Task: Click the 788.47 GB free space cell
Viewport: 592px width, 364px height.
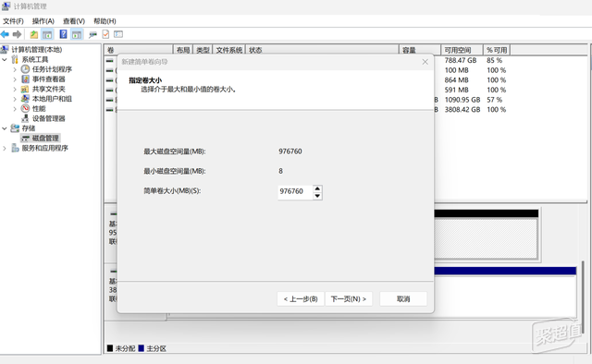Action: [x=461, y=60]
